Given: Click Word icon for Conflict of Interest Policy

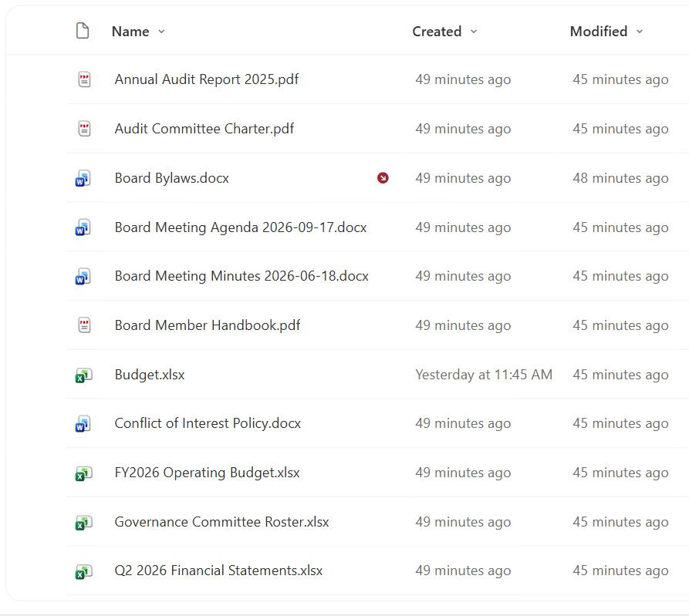Looking at the screenshot, I should (x=83, y=424).
